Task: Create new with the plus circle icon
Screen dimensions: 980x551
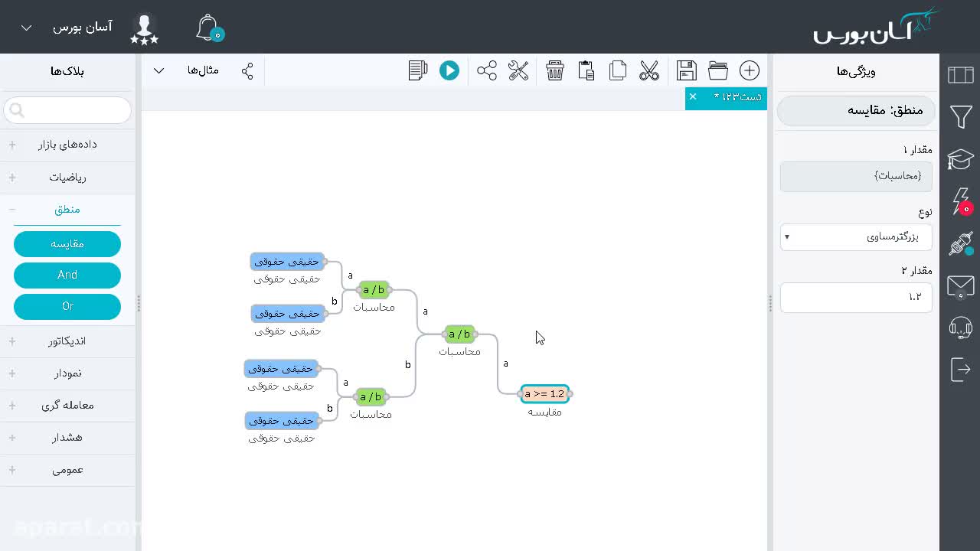Action: pos(750,70)
